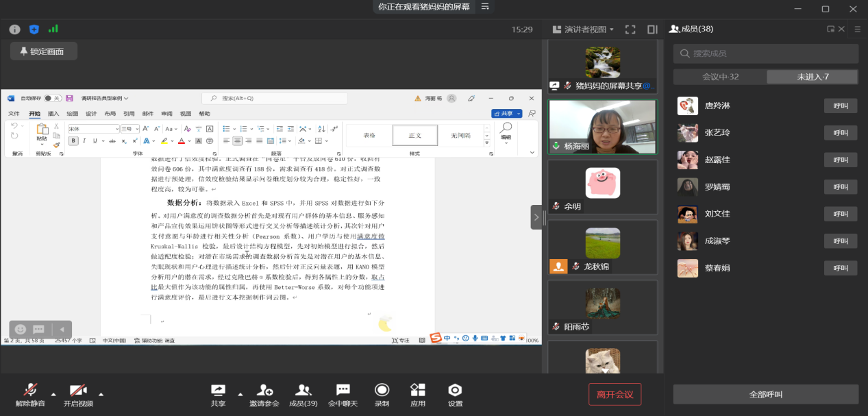Open 邀请参会 invite icon
Viewport: 868px width, 416px height.
[264, 395]
